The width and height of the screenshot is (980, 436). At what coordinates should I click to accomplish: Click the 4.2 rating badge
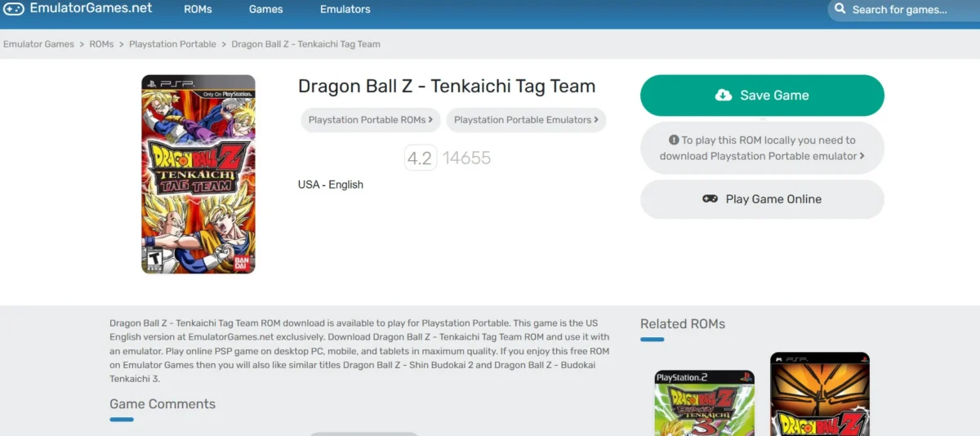420,158
